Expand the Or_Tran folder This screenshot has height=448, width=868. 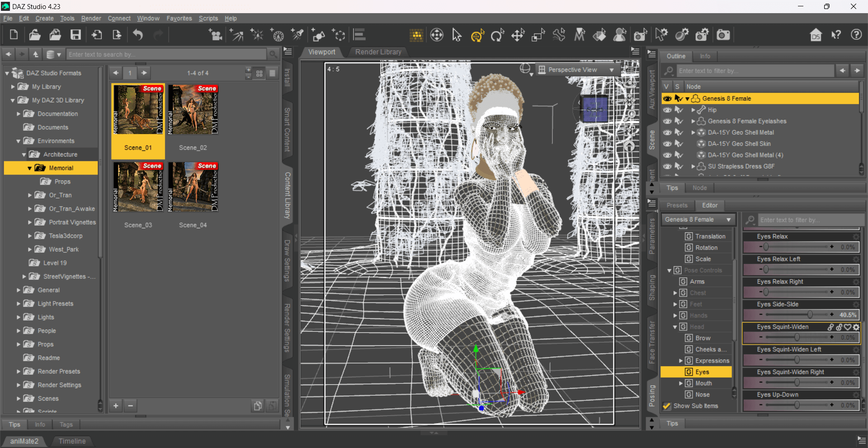pyautogui.click(x=30, y=195)
